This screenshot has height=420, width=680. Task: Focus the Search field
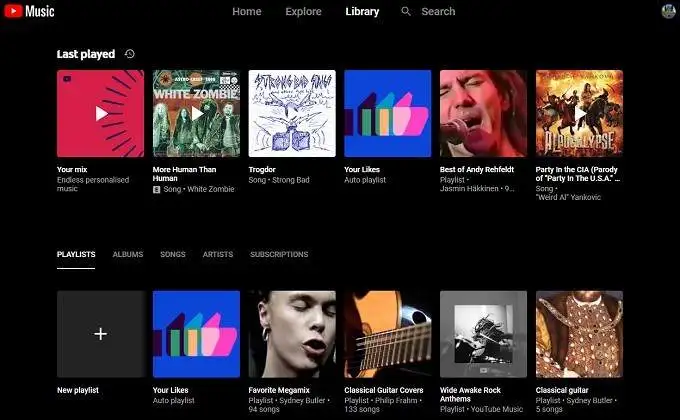click(x=438, y=12)
